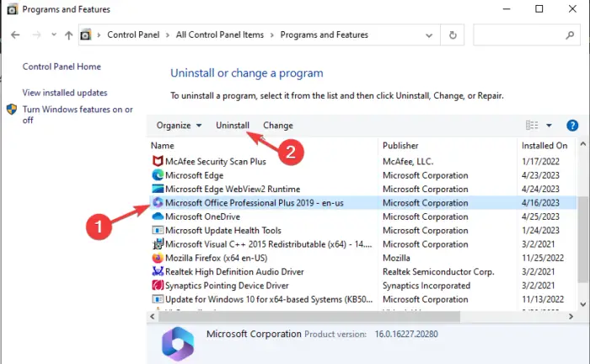590x364 pixels.
Task: Click the Microsoft Update Health Tools icon
Action: (158, 230)
